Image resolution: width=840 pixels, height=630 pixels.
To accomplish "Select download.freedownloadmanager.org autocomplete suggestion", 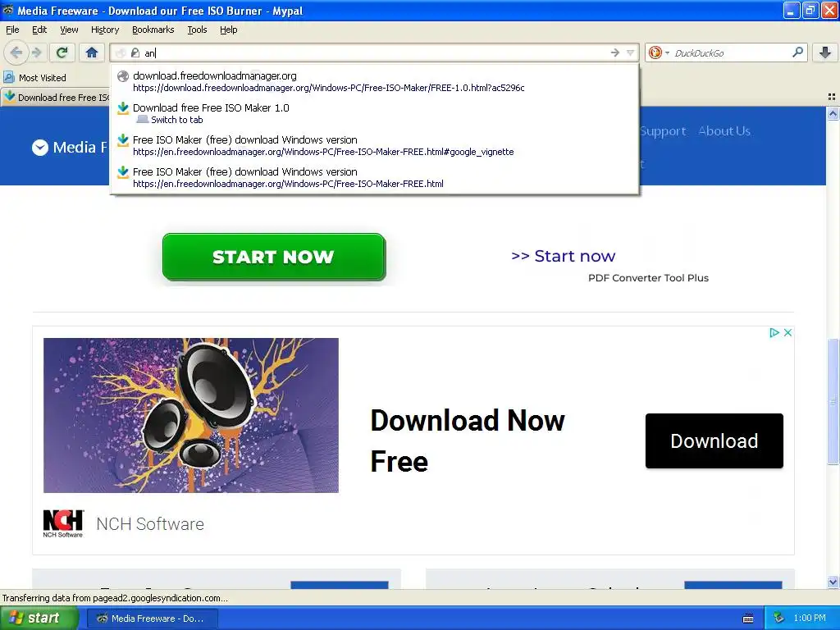I will [374, 81].
